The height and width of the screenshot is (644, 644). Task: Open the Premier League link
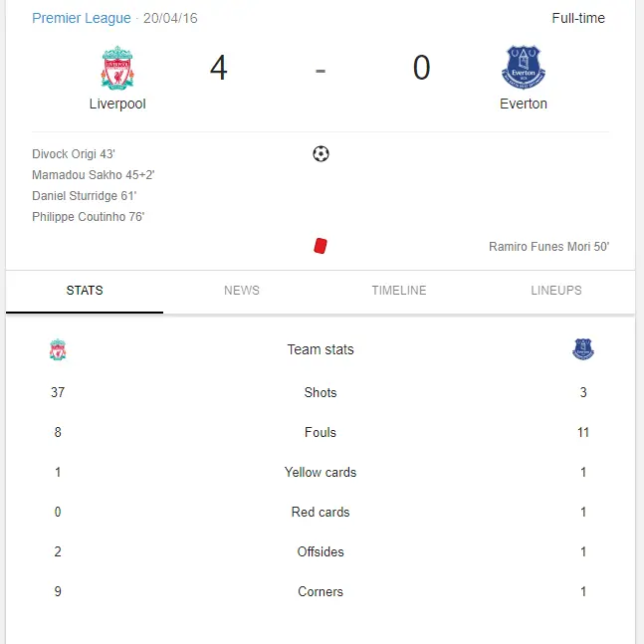click(82, 19)
